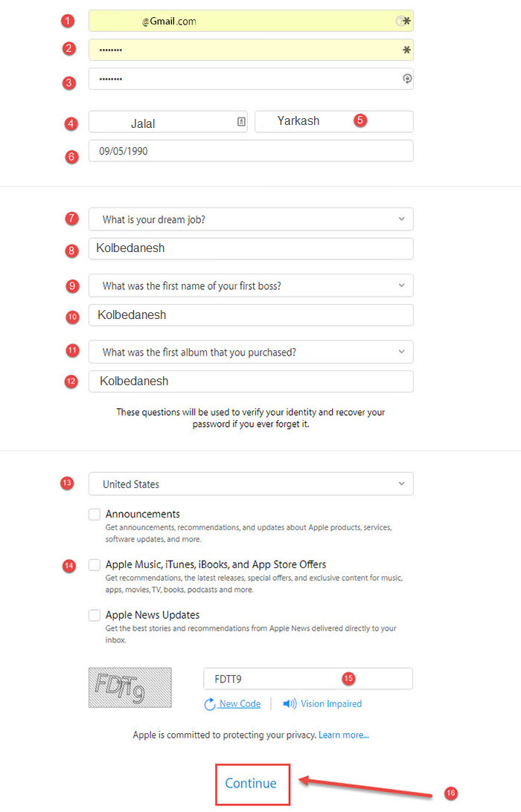
Task: Click the birthday field showing 09/05/1990
Action: click(x=251, y=151)
